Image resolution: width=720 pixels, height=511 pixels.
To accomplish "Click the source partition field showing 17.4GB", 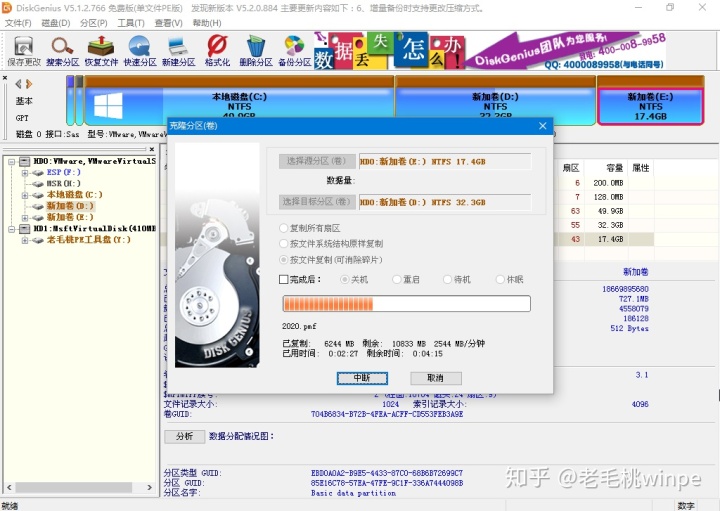I will point(445,161).
